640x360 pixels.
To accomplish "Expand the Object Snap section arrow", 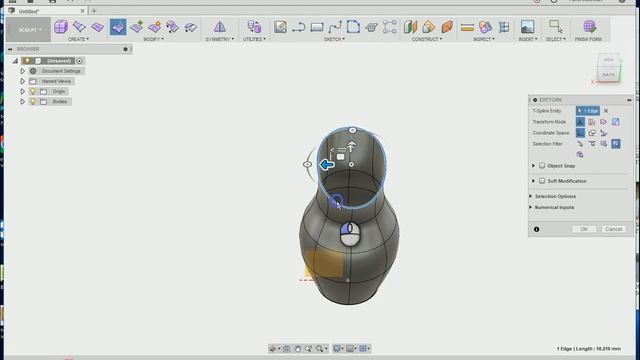I will click(x=533, y=166).
